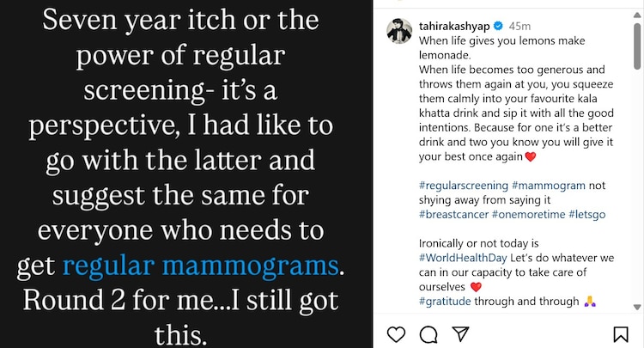Share the post via paper plane icon
The height and width of the screenshot is (348, 644).
460,333
